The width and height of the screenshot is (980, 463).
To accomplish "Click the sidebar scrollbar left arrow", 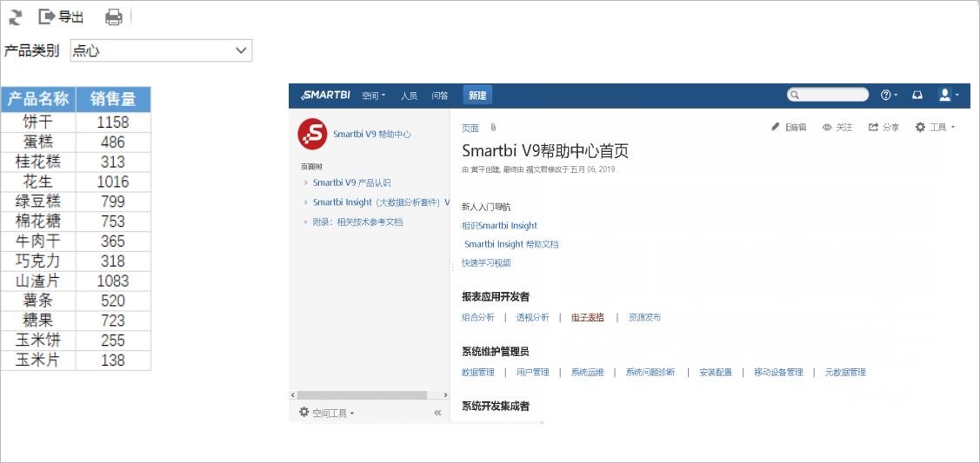I will coord(292,395).
